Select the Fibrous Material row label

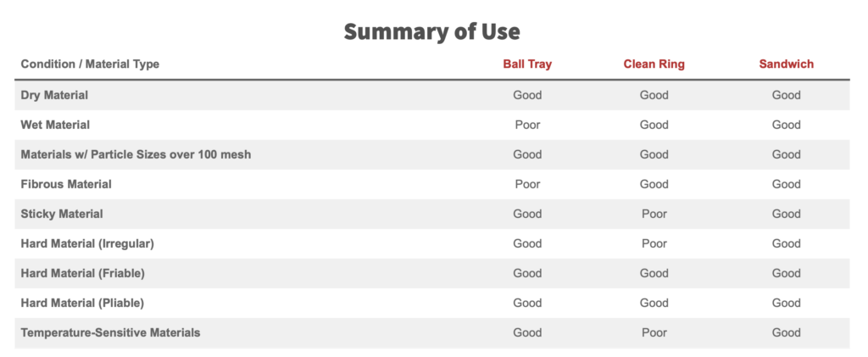click(66, 184)
